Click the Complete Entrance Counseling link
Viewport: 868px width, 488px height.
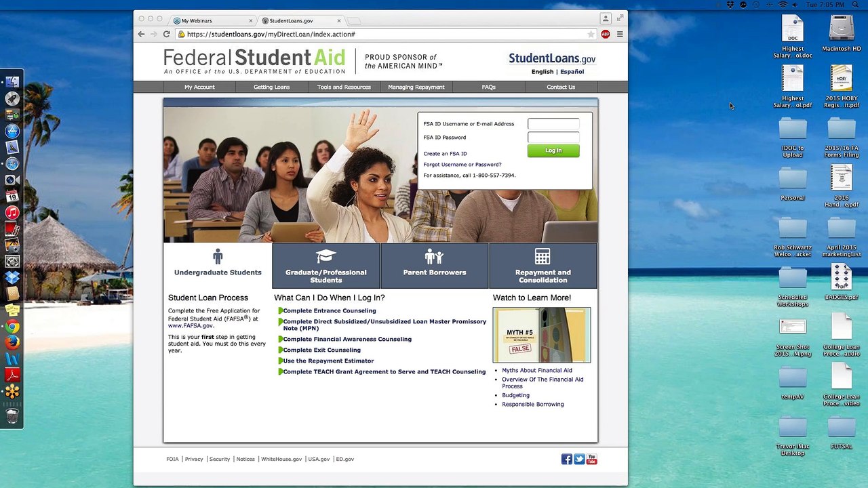point(330,311)
